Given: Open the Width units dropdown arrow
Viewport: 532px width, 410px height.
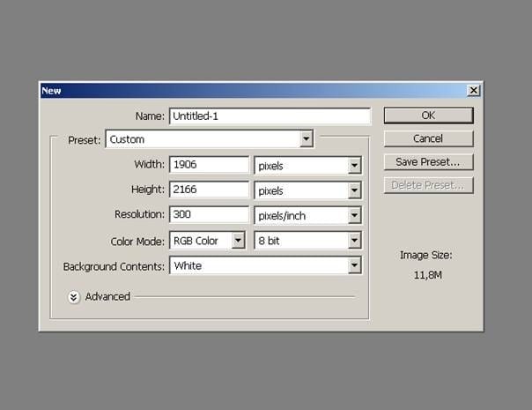Looking at the screenshot, I should pos(354,166).
